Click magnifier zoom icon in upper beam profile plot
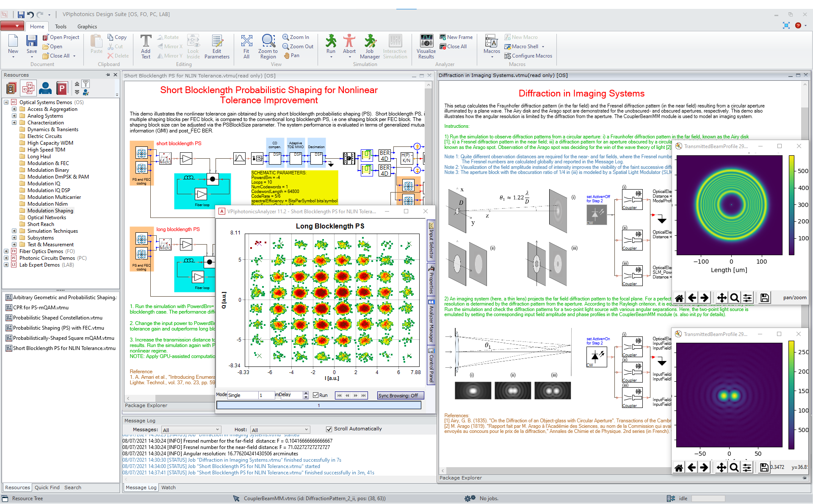813x504 pixels. (735, 298)
